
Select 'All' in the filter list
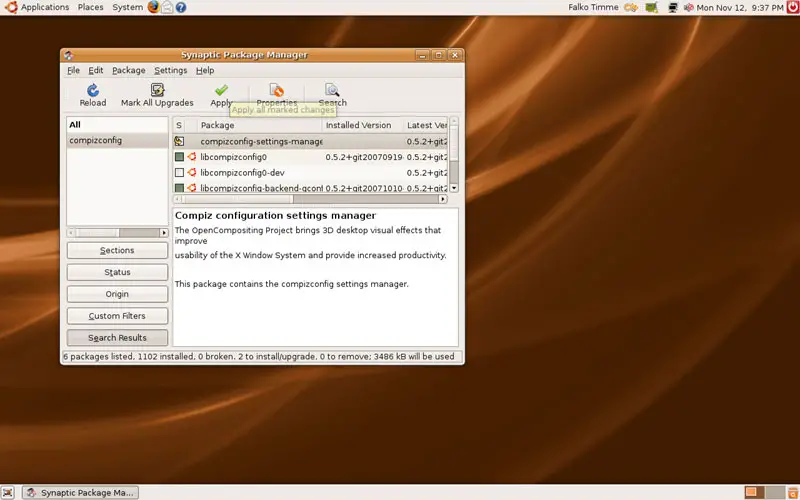[x=117, y=125]
